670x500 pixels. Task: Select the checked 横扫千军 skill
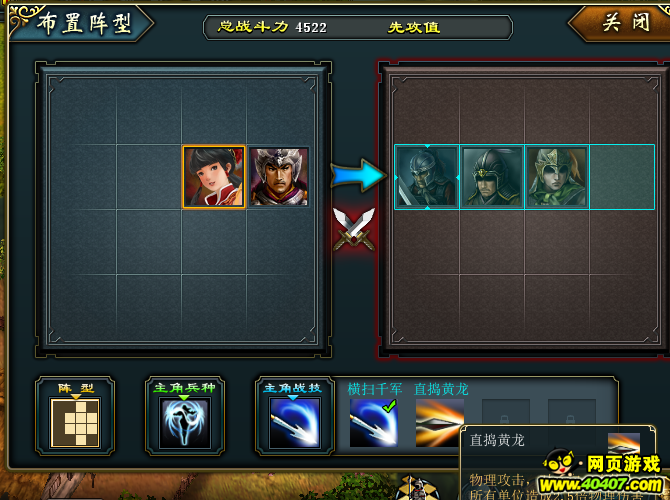[x=373, y=423]
